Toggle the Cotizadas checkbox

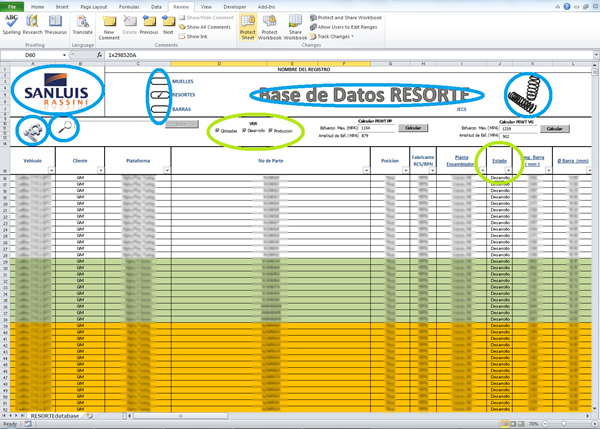point(217,131)
